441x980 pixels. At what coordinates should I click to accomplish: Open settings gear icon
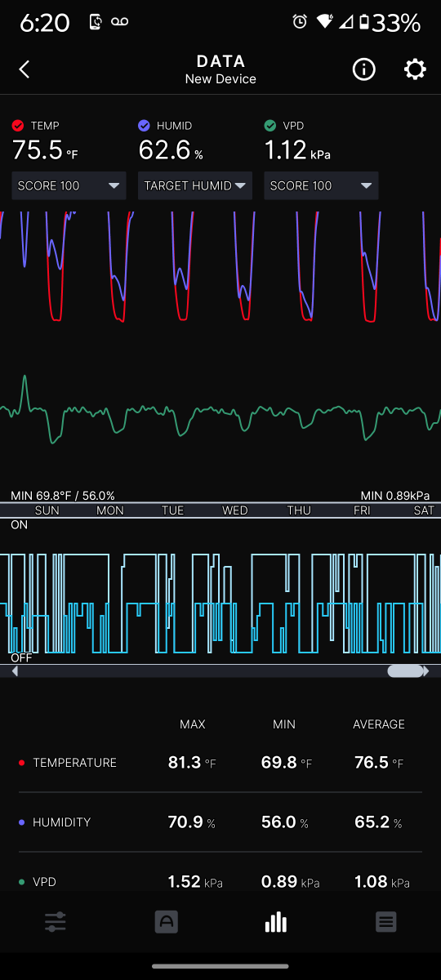click(415, 69)
